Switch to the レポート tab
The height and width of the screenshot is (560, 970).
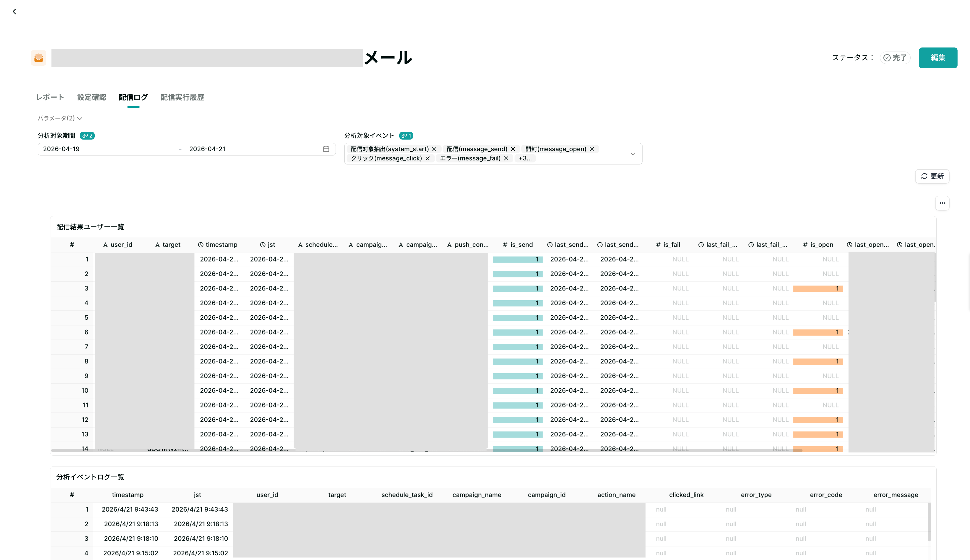[x=50, y=97]
